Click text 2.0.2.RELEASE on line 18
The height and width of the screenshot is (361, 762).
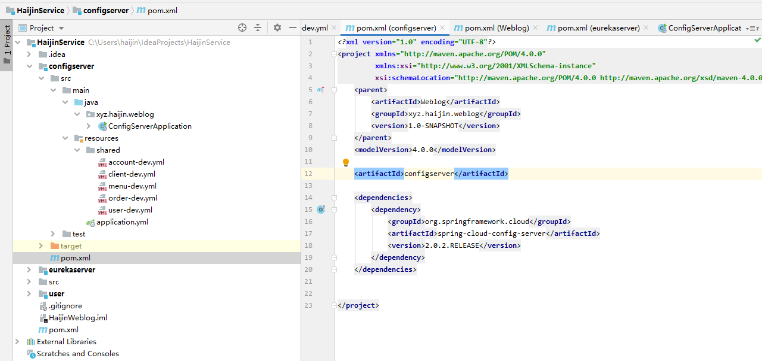[452, 246]
